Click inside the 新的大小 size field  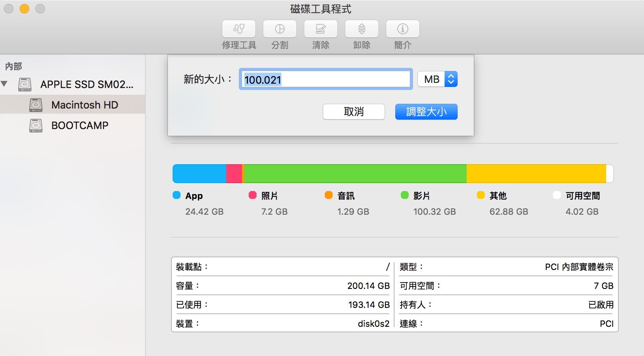tap(326, 79)
